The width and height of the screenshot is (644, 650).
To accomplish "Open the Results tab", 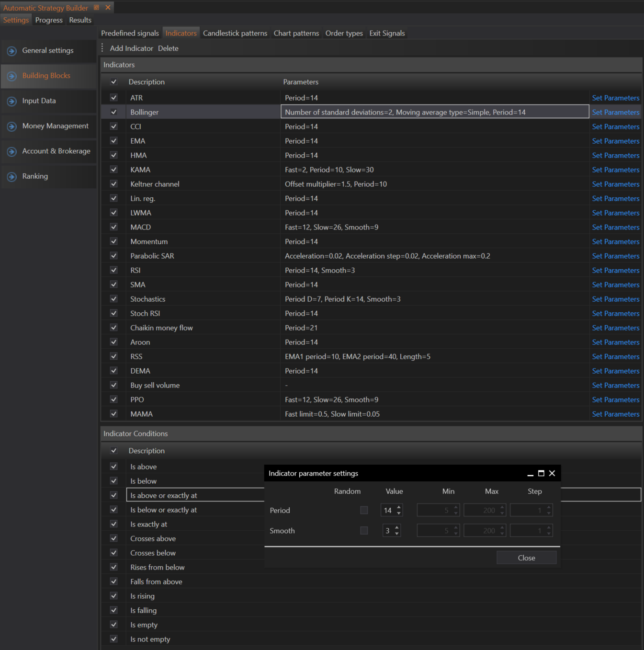I will click(80, 20).
